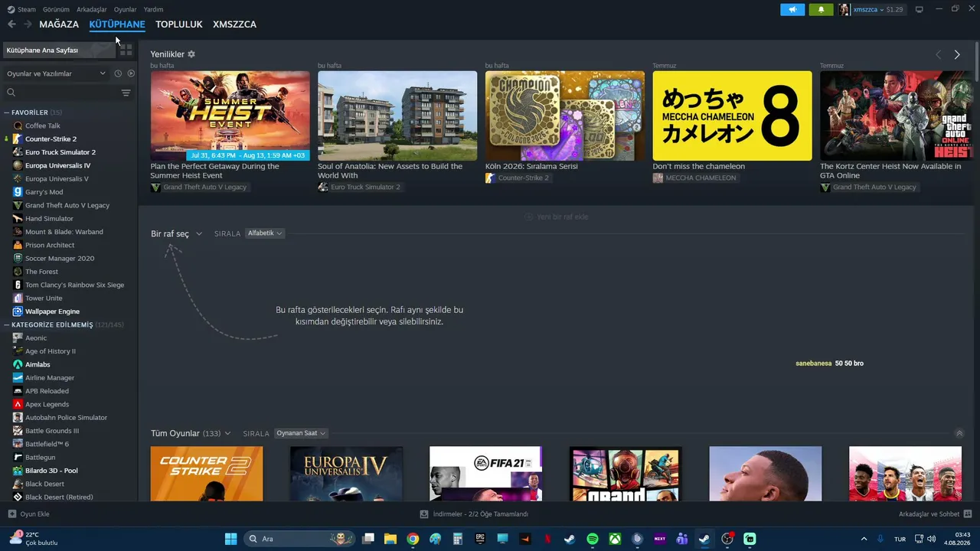Switch to the collections grid view icon
The image size is (980, 551).
[x=126, y=50]
